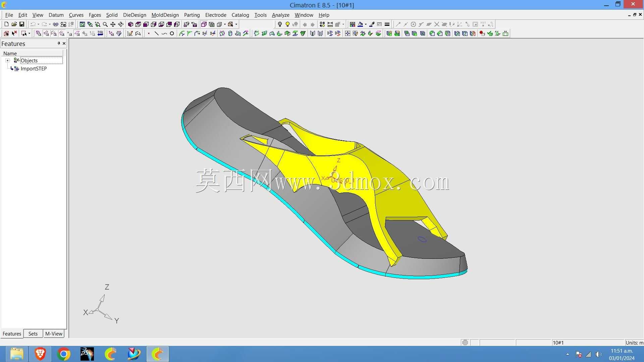The image size is (644, 362).
Task: Open the color palette grid icon
Action: [352, 24]
